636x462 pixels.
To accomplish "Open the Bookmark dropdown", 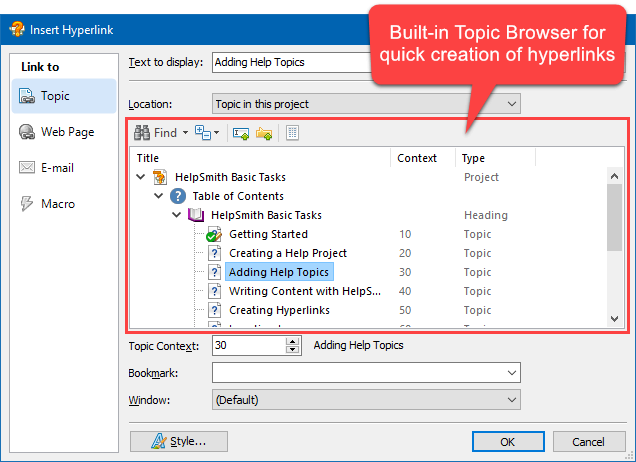I will click(x=366, y=373).
